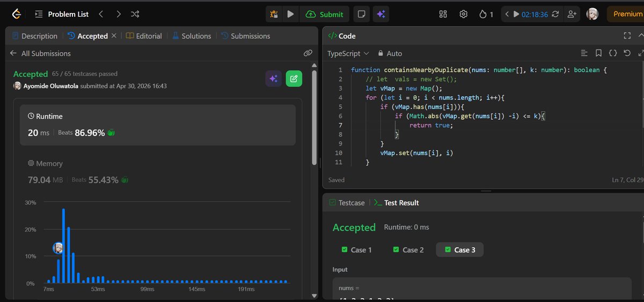This screenshot has height=302, width=644.
Task: Click the debugger icon beside Run
Action: point(274,14)
